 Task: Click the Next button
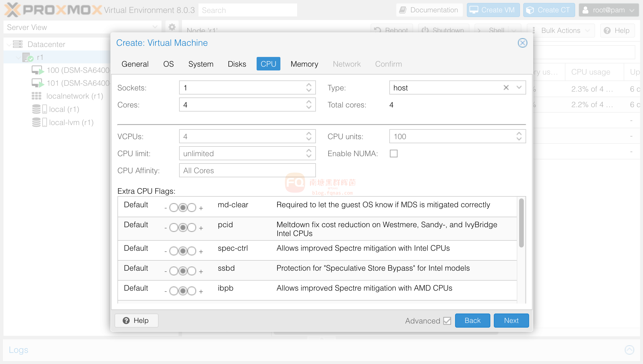[x=511, y=321]
